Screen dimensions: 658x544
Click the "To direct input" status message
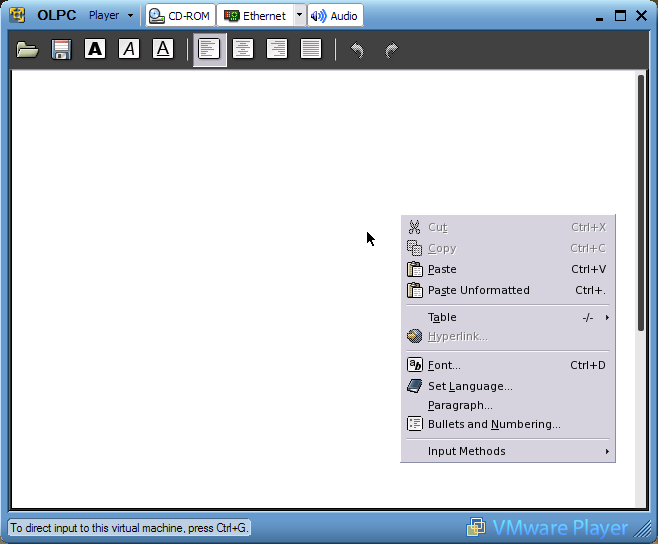[x=129, y=528]
